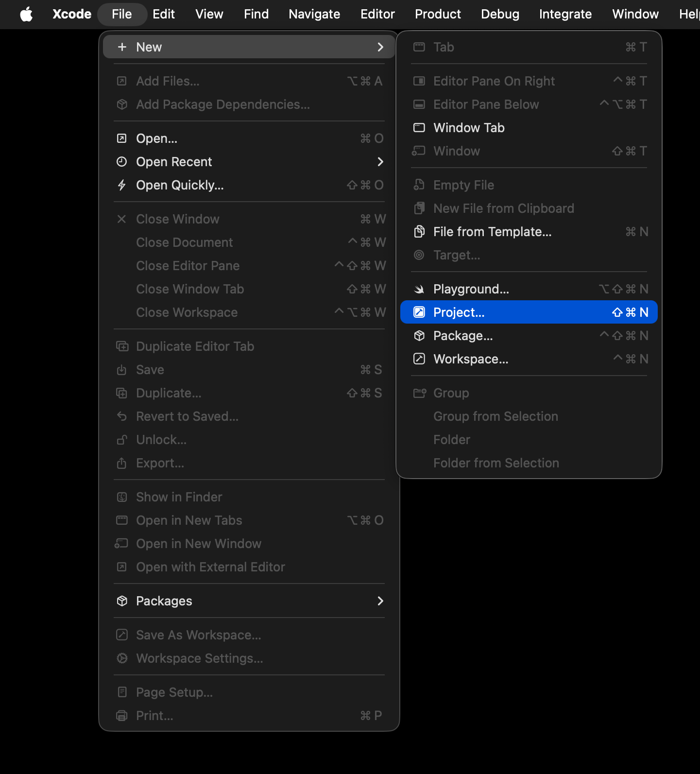Viewport: 700px width, 774px height.
Task: Open the Debug menu
Action: (499, 14)
